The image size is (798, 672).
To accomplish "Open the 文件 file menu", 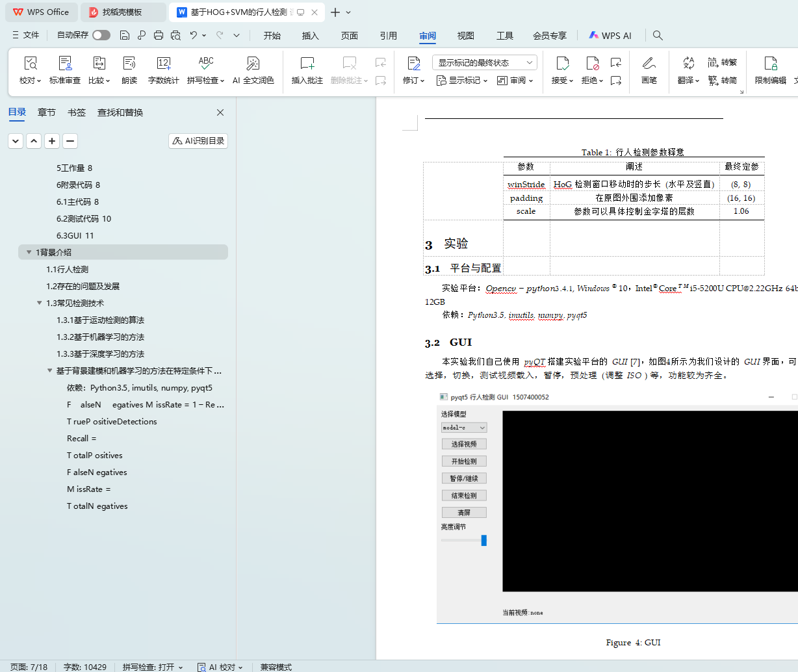I will point(26,35).
